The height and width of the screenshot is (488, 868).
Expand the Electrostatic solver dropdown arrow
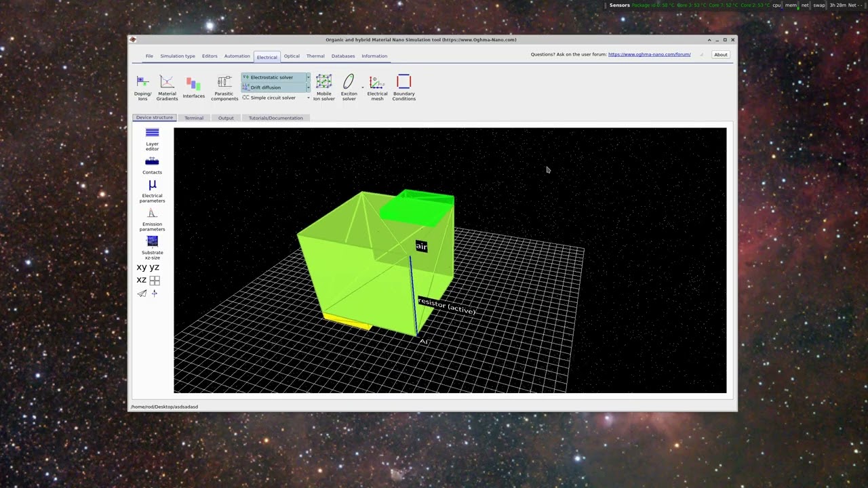tap(308, 77)
